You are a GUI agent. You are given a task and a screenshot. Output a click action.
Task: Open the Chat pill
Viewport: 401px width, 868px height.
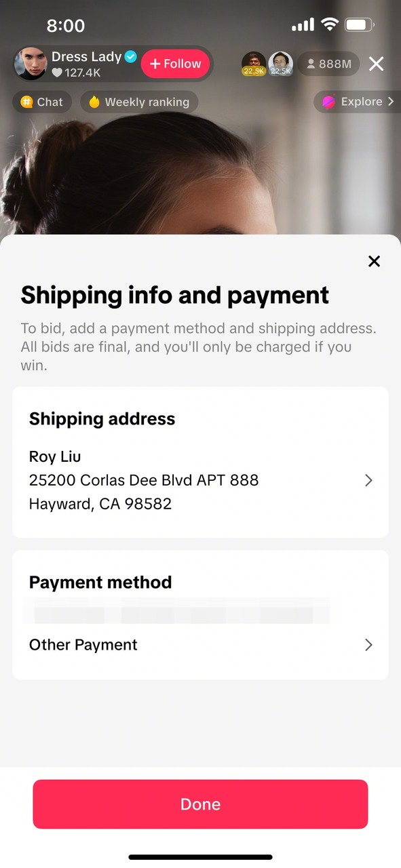point(42,102)
